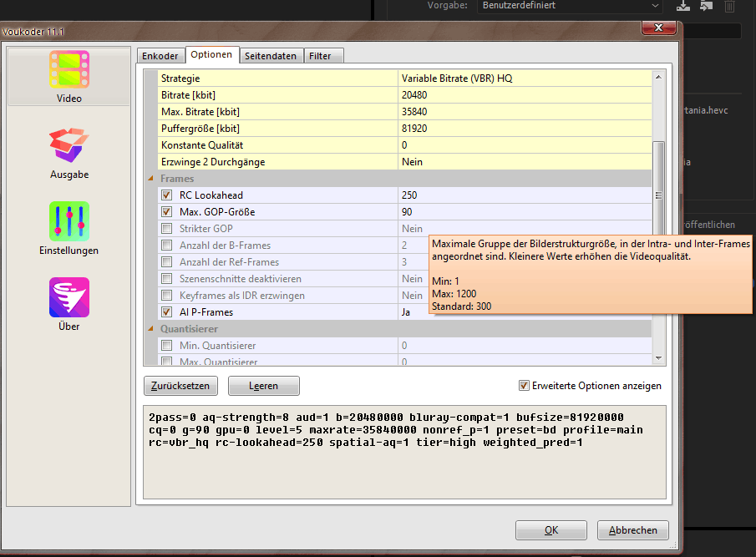Viewport: 756px width, 557px height.
Task: Open the Video section in the sidebar
Action: point(68,77)
